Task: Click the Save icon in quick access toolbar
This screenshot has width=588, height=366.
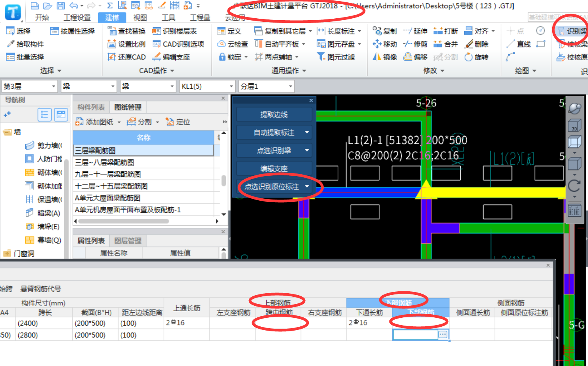Action: point(60,5)
